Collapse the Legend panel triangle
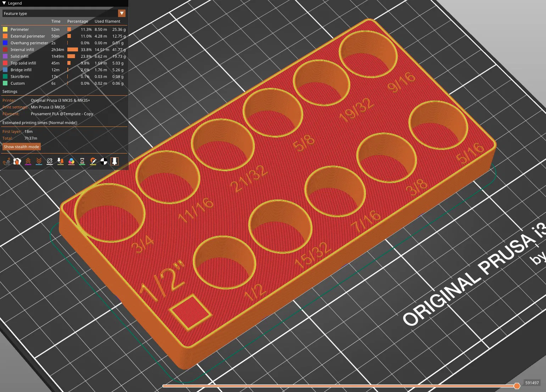Image resolution: width=546 pixels, height=392 pixels. [x=4, y=3]
